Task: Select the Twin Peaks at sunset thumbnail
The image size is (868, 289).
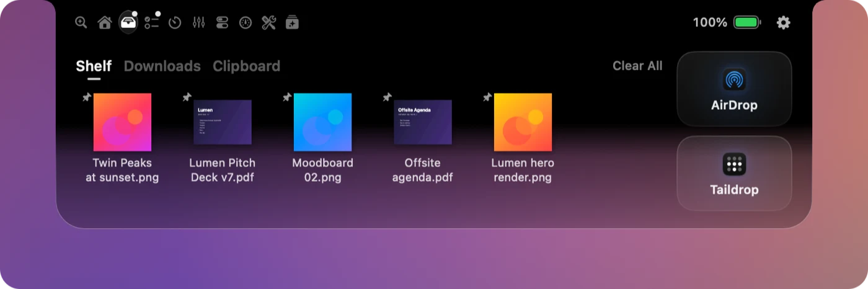Action: (x=122, y=122)
